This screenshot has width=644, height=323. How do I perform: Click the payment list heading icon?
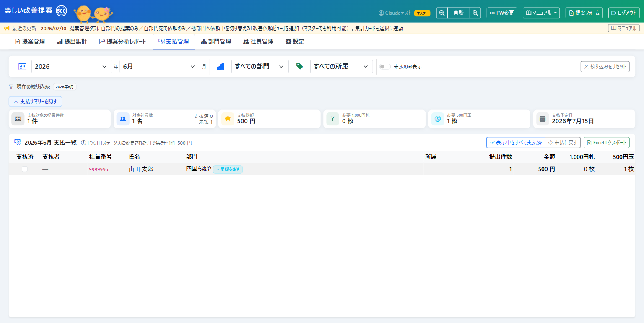click(x=18, y=142)
